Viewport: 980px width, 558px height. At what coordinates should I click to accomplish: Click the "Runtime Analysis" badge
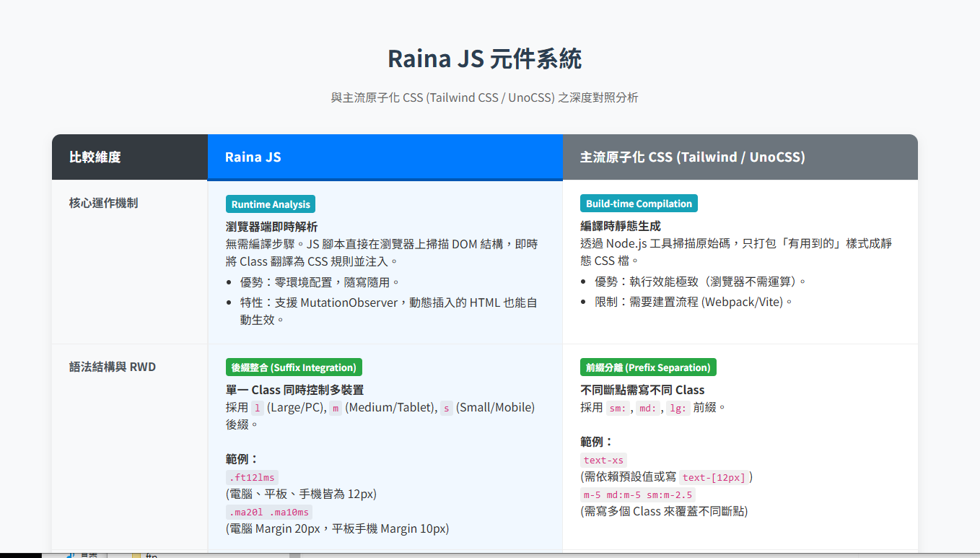coord(271,204)
